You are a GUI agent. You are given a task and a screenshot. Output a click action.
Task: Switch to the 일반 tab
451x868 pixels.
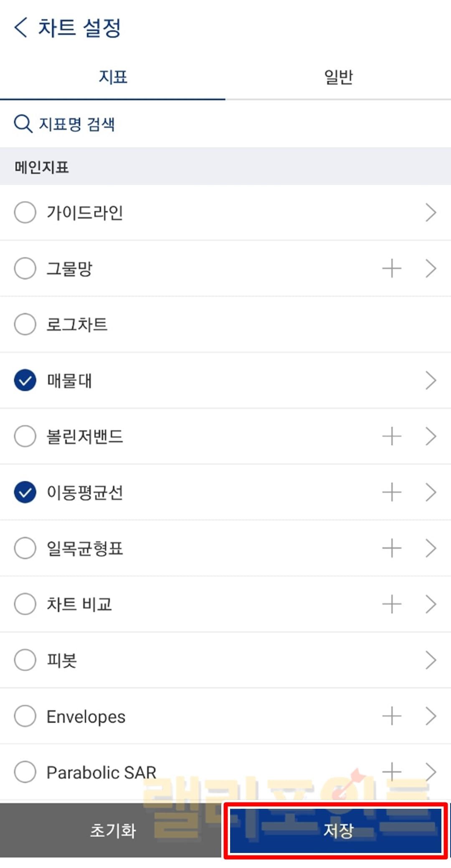click(x=338, y=77)
